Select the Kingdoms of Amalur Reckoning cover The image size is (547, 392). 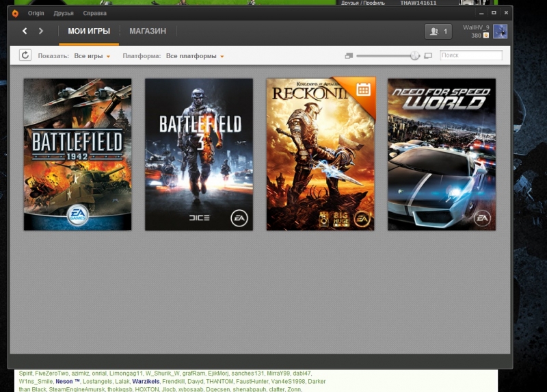click(320, 155)
